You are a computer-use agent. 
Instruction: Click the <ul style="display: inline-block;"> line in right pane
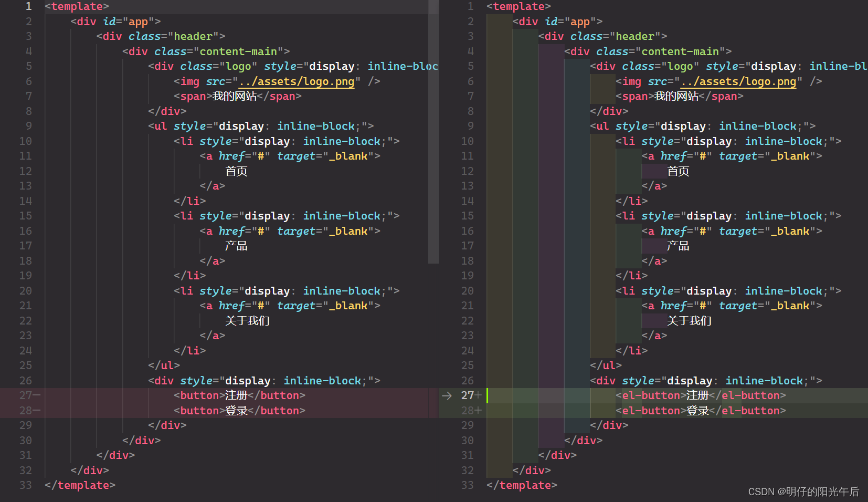(x=703, y=126)
